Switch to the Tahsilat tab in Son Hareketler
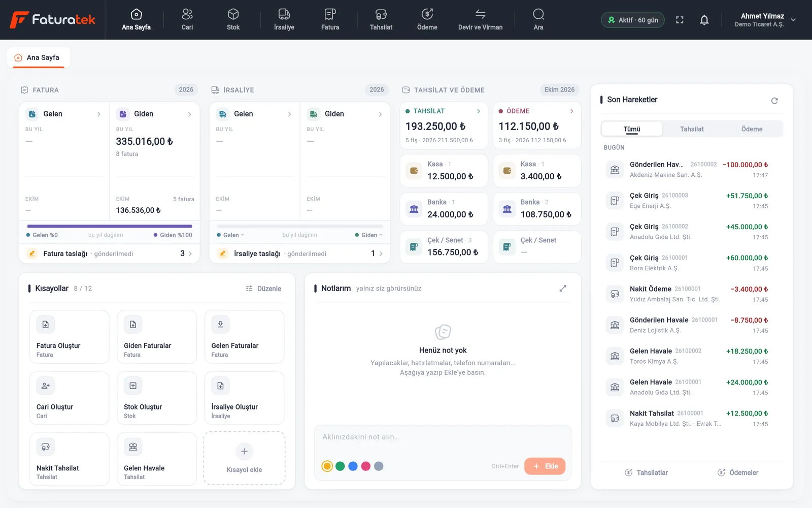The image size is (812, 508). coord(692,129)
